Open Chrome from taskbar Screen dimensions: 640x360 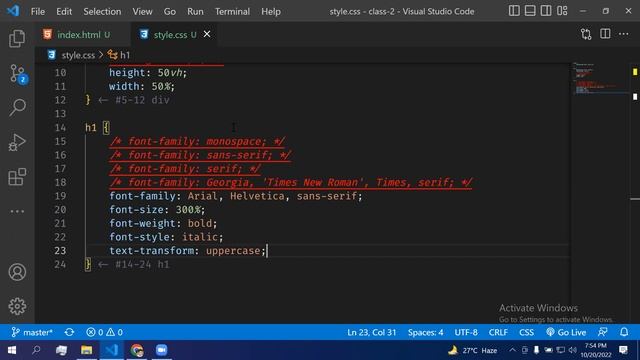pos(137,350)
